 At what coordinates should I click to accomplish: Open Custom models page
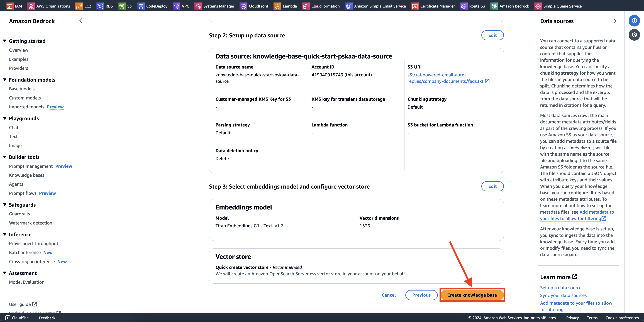(25, 98)
